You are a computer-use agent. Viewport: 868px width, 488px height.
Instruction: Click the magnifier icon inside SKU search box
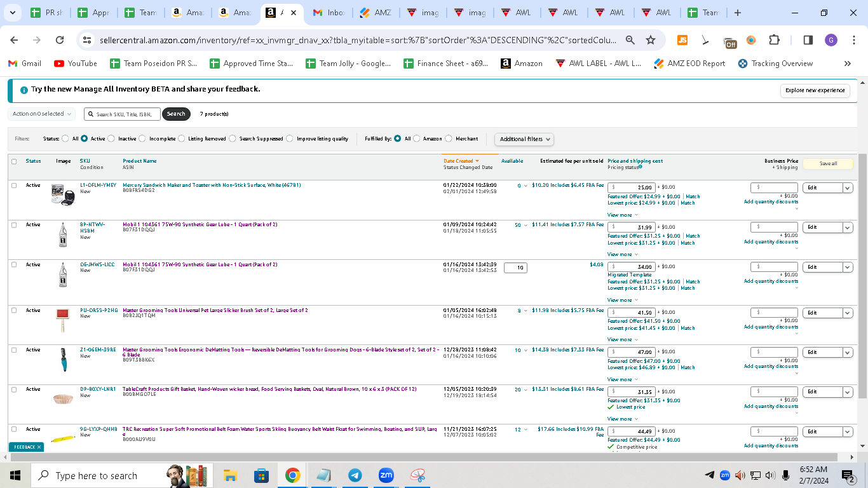(91, 114)
